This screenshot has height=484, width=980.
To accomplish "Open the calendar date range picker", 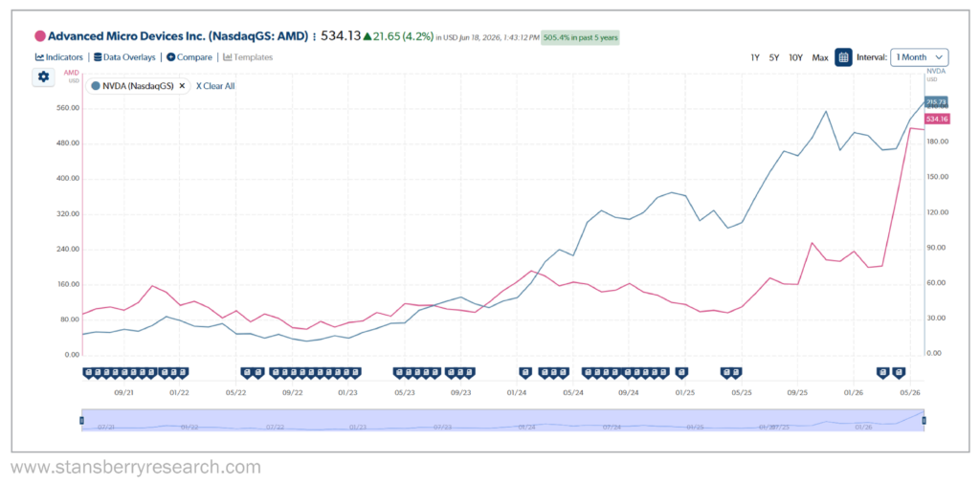I will [x=843, y=57].
